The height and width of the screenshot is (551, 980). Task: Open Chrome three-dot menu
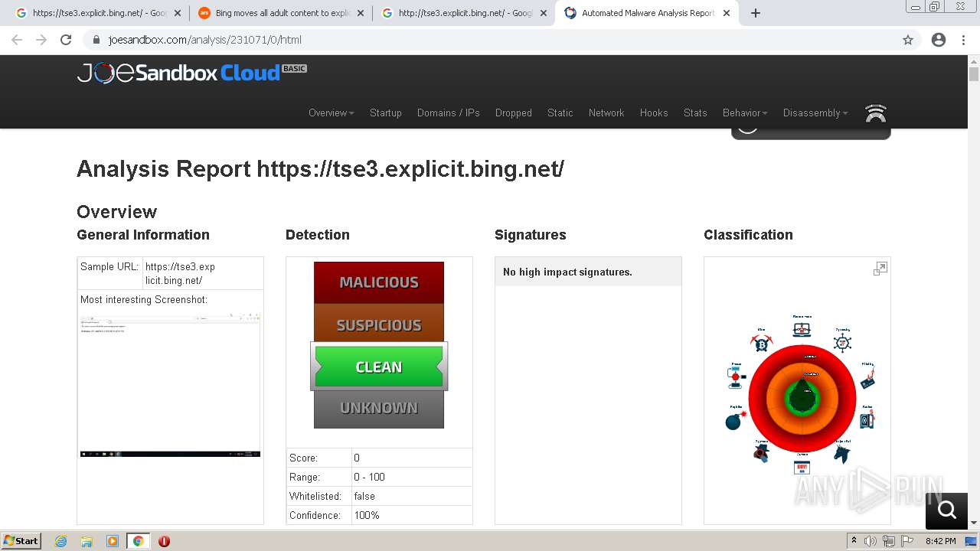point(963,40)
